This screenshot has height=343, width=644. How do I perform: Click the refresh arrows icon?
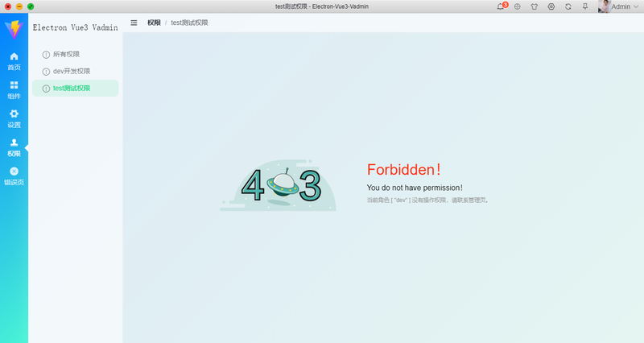[568, 6]
